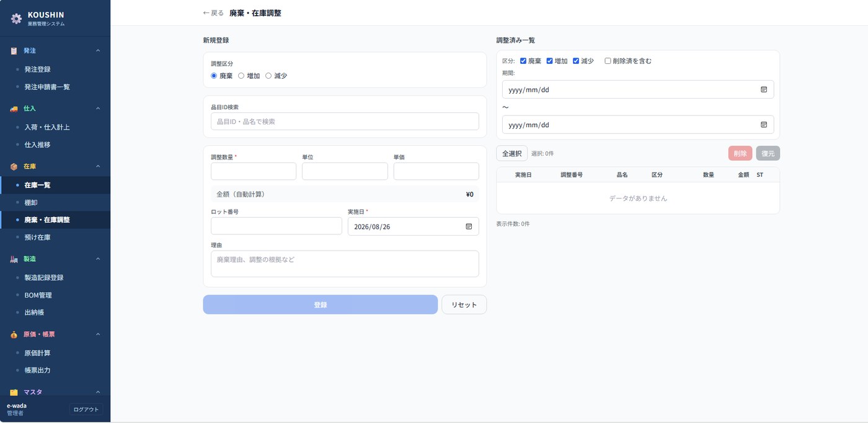Image resolution: width=868 pixels, height=423 pixels.
Task: Click the 製造 factory icon
Action: coord(14,259)
